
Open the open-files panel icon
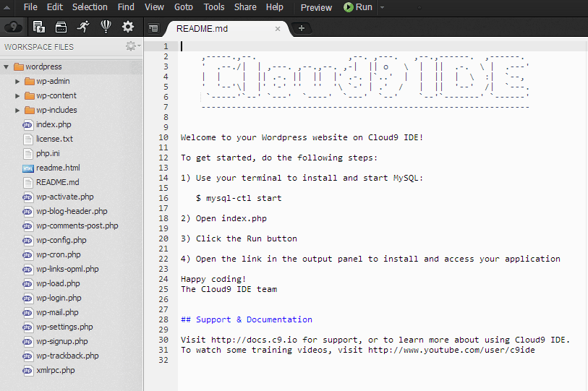coord(38,27)
